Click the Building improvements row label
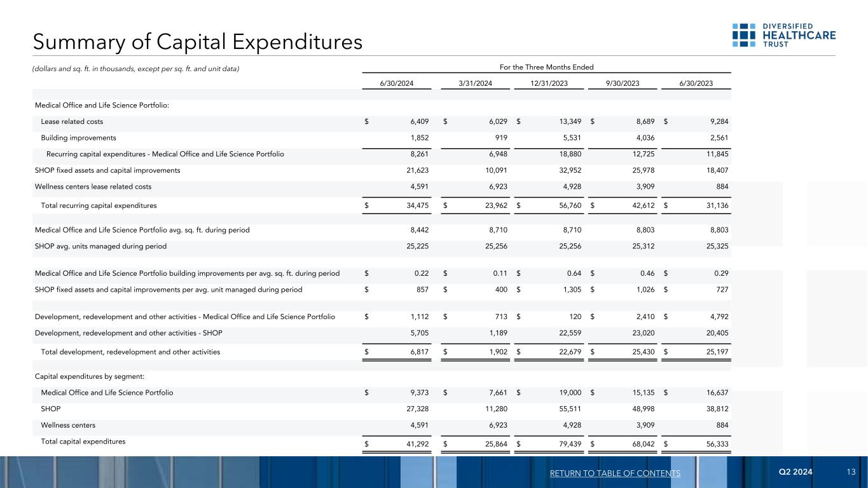 78,137
